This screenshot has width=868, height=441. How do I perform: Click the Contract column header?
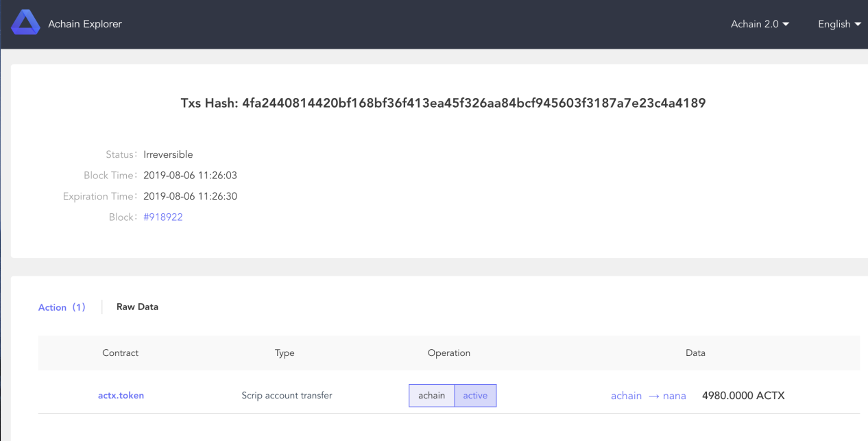tap(121, 353)
